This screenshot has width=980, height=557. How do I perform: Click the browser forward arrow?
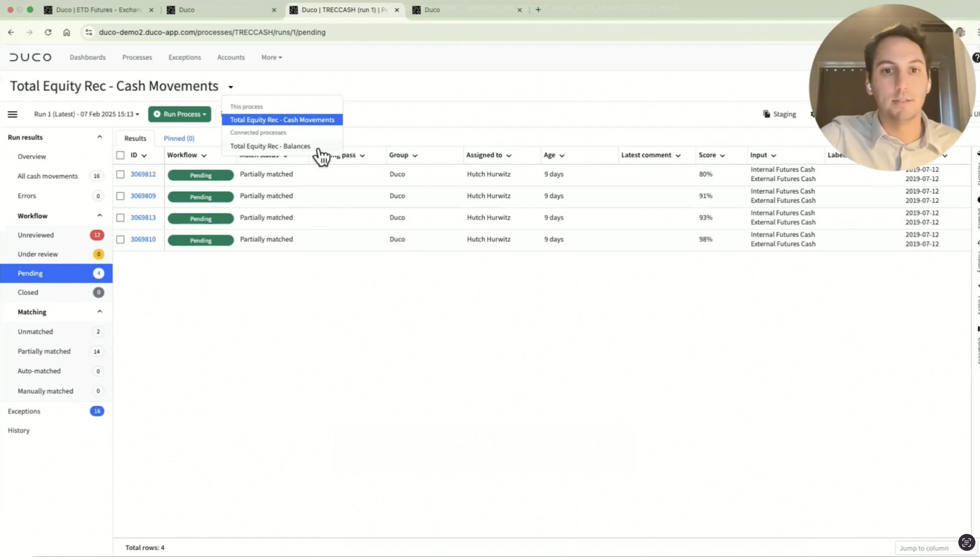click(29, 33)
